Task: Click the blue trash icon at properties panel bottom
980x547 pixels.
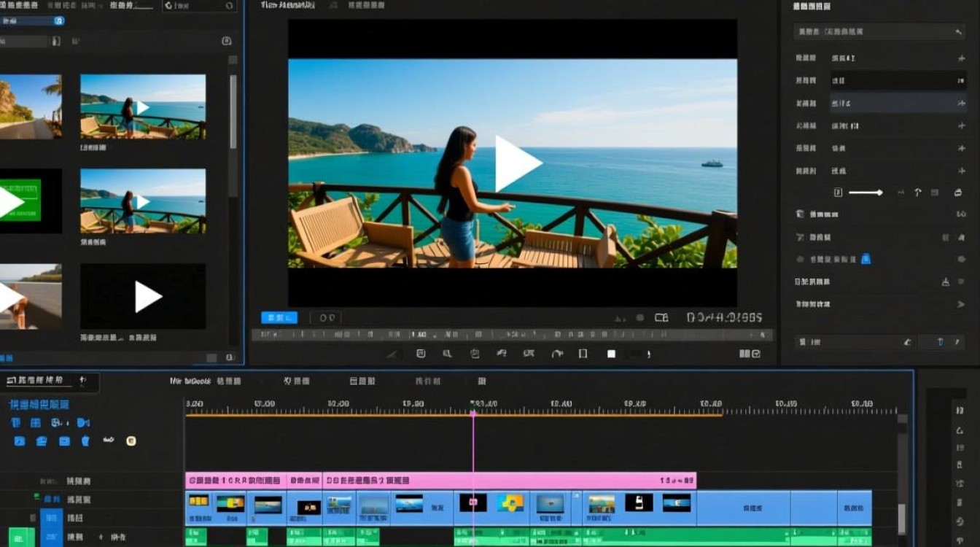Action: 941,342
